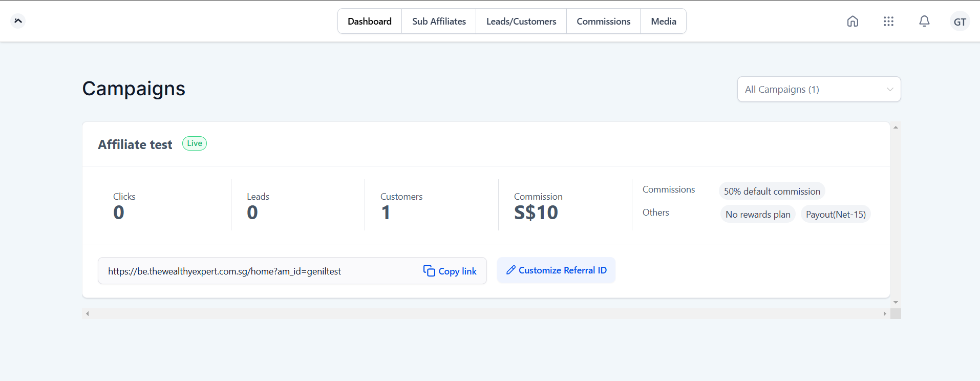980x381 pixels.
Task: Open the home icon in header
Action: pos(853,21)
